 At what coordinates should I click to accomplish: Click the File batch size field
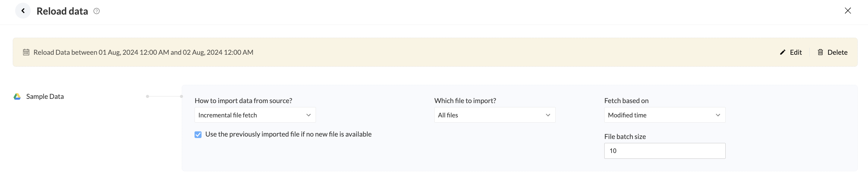(664, 151)
